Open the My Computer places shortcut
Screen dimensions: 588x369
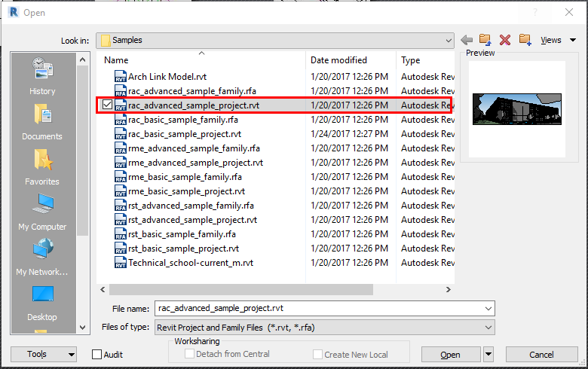tap(42, 204)
